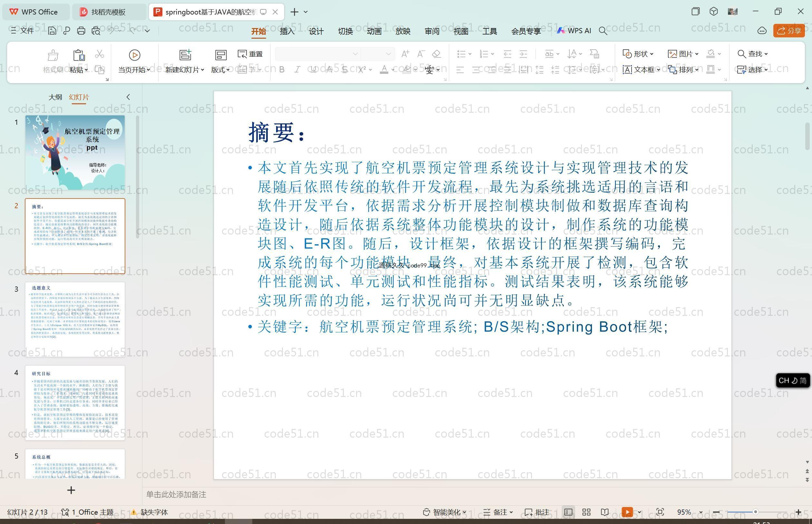Viewport: 812px width, 524px height.
Task: Click the zoom slider handle
Action: click(x=755, y=512)
